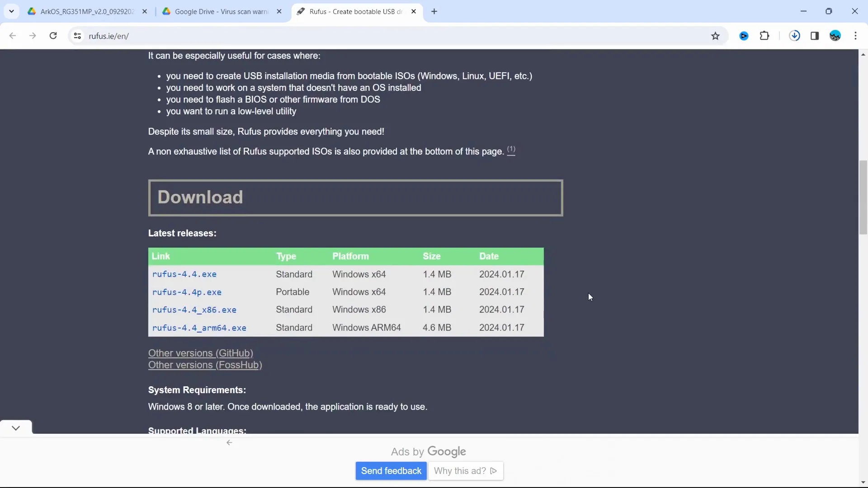Download rufus-4.4_x86.exe
Image resolution: width=868 pixels, height=488 pixels.
click(194, 310)
